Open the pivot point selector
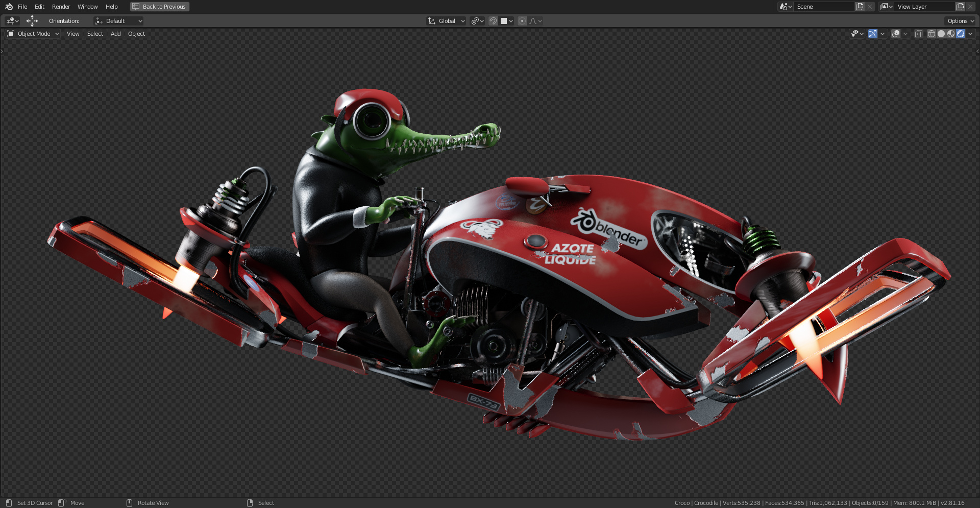Screen dimensions: 980x508 [x=477, y=21]
